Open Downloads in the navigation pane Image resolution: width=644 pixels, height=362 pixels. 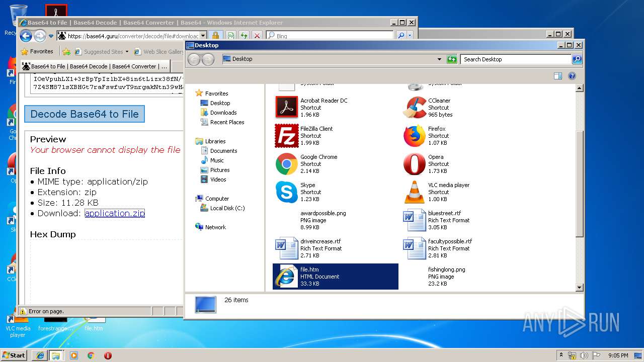[218, 113]
